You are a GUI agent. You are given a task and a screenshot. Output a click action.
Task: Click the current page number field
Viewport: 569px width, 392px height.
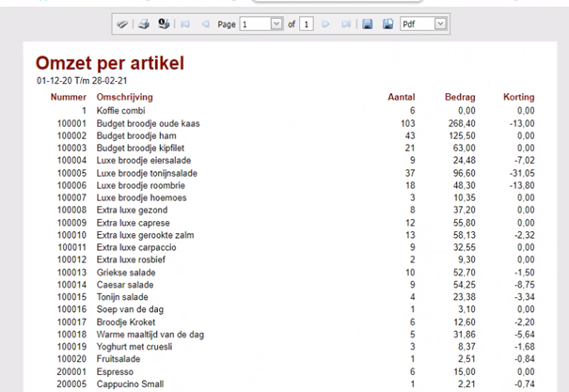[256, 24]
